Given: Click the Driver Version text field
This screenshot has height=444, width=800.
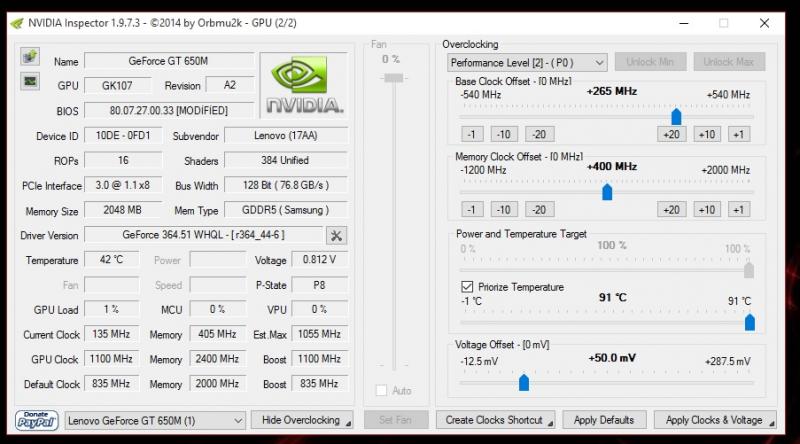Looking at the screenshot, I should (x=203, y=235).
